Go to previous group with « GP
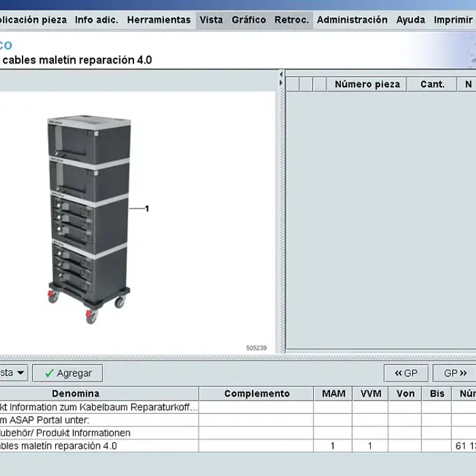This screenshot has width=476, height=476. (x=406, y=373)
